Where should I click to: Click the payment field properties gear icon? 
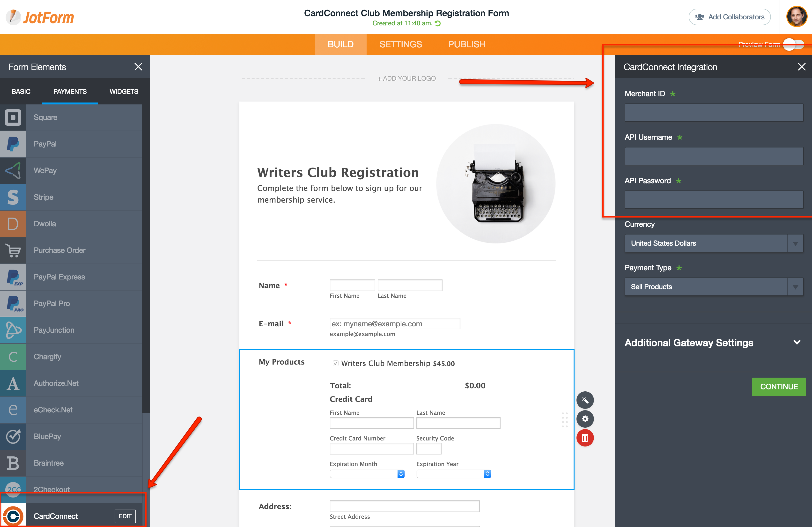(x=585, y=419)
